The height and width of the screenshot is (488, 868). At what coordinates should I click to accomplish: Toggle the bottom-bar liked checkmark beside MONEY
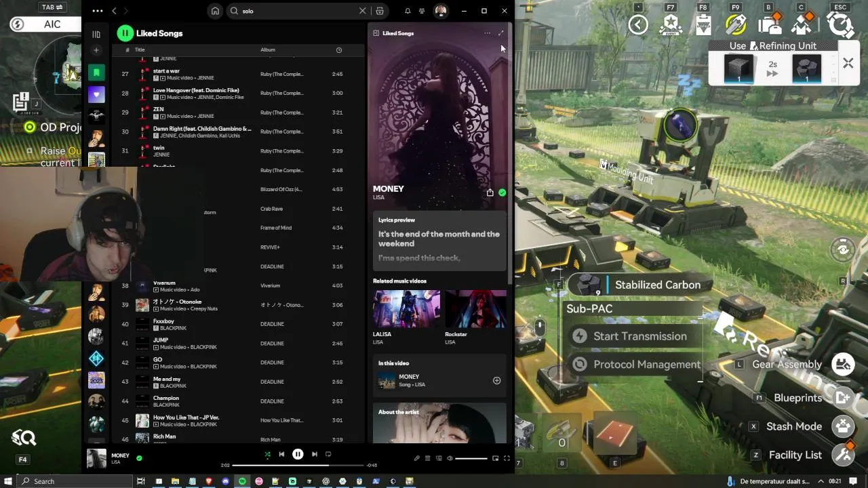tap(139, 458)
